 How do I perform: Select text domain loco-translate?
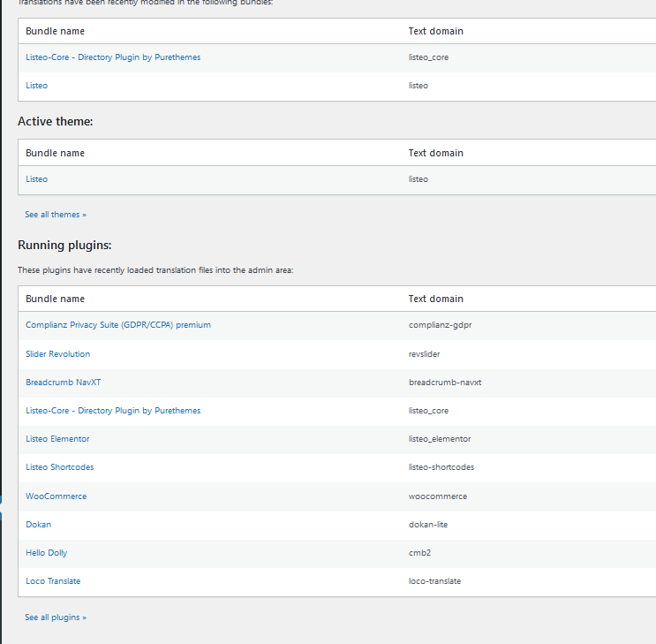pos(434,581)
